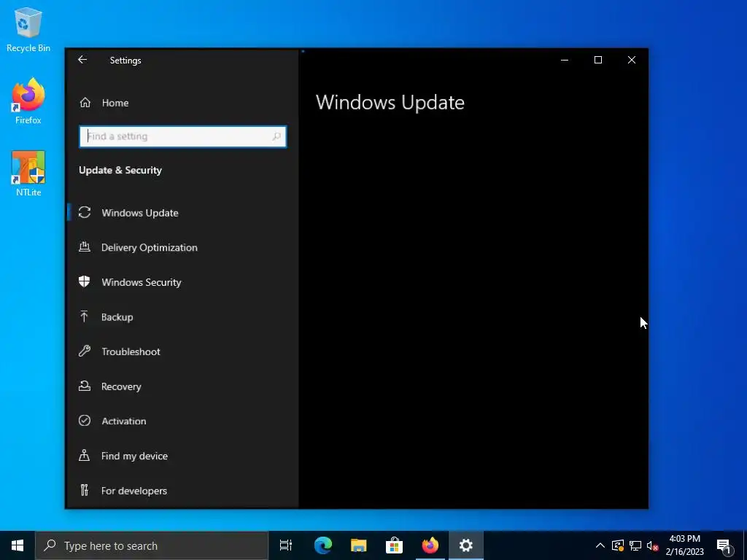Open the Action Center notifications icon
Screen dimensions: 747x560
[724, 545]
